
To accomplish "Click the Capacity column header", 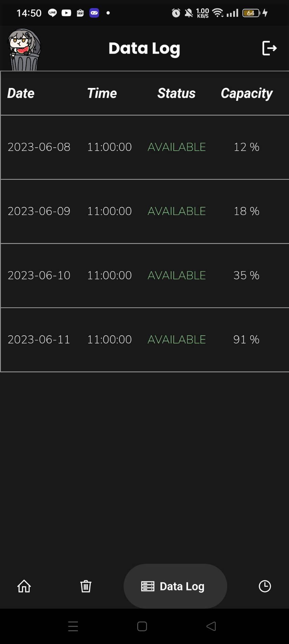I will coord(247,93).
